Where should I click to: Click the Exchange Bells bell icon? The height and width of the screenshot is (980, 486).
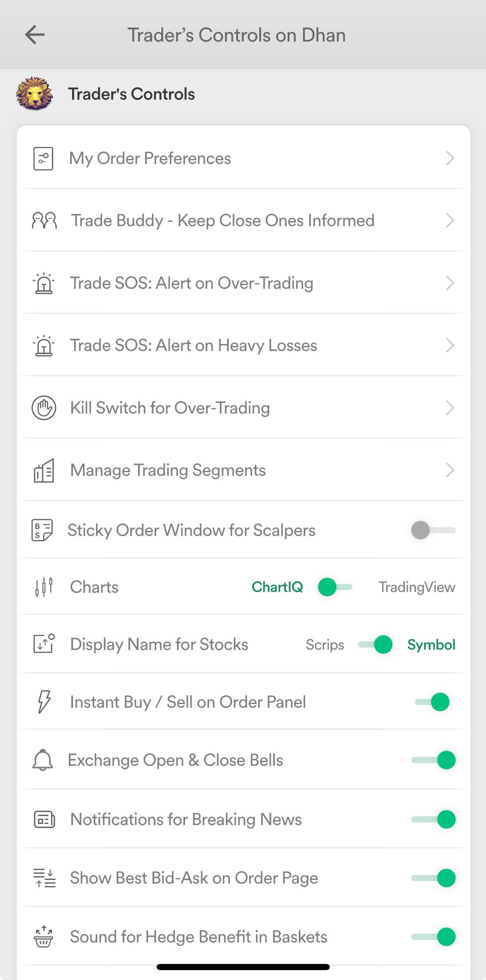(43, 760)
